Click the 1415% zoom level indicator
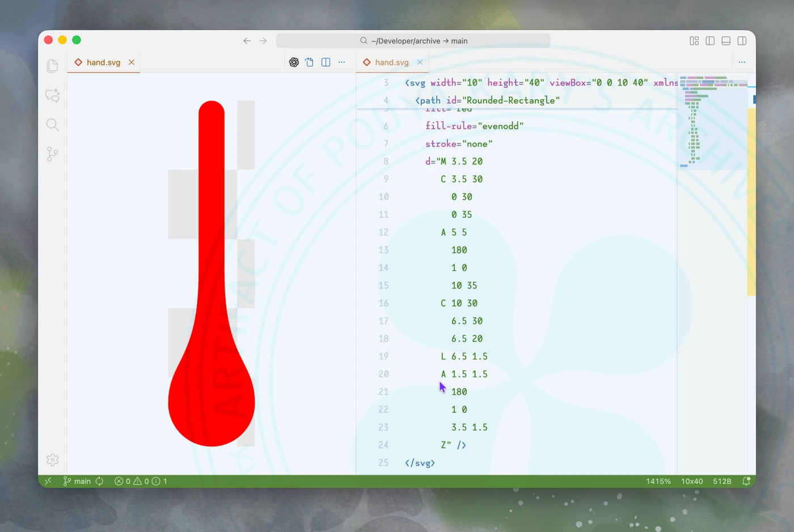794x532 pixels. point(658,481)
